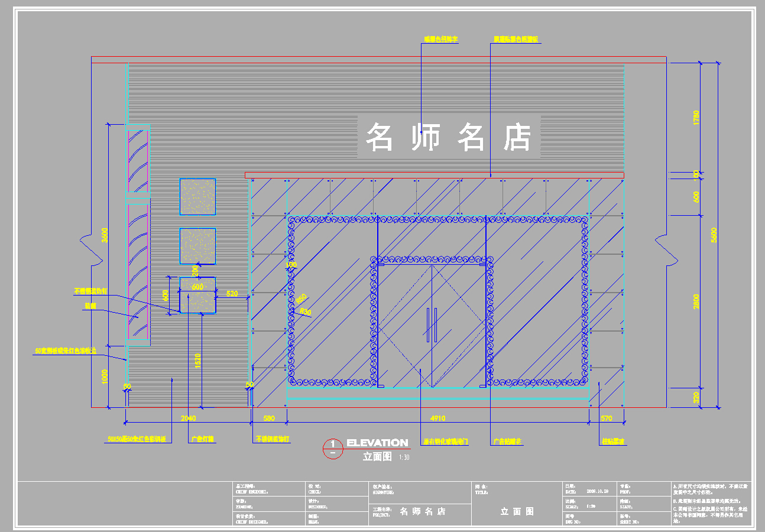This screenshot has height=532, width=765.
Task: Click the 520 horizontal dimension value
Action: point(232,294)
